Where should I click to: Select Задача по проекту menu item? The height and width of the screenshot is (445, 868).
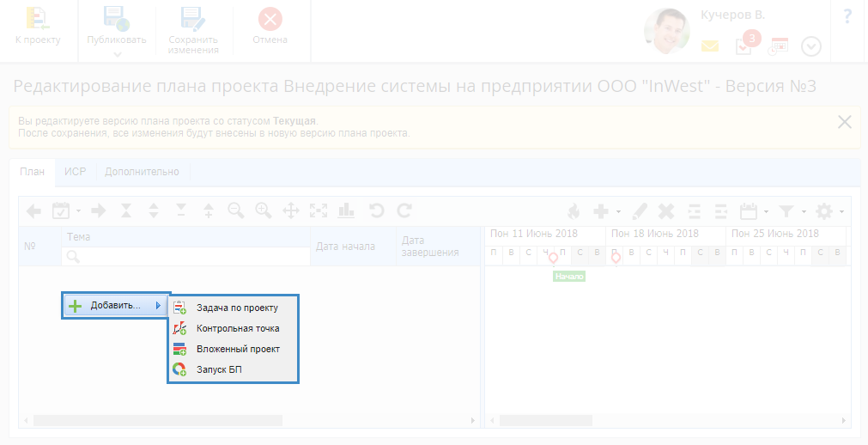(236, 307)
